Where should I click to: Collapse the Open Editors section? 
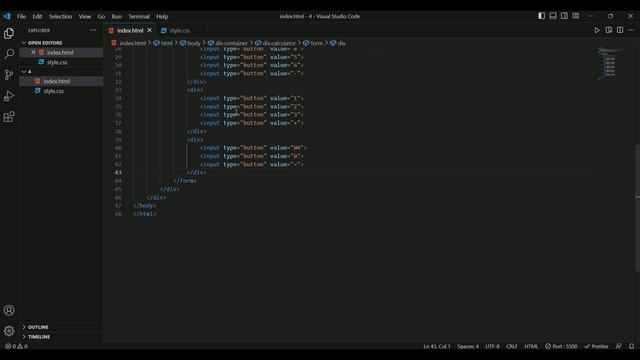coord(45,42)
